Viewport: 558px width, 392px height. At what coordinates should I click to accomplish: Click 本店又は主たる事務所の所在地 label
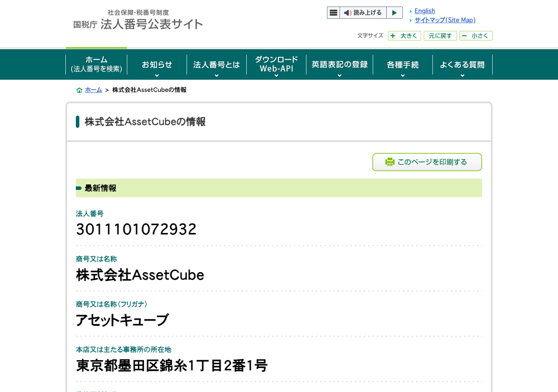pos(123,349)
